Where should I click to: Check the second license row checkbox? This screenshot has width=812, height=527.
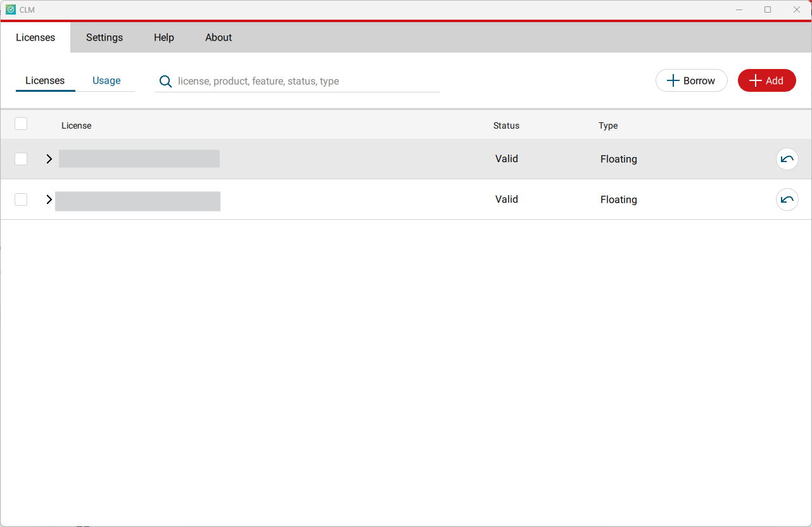coord(21,200)
